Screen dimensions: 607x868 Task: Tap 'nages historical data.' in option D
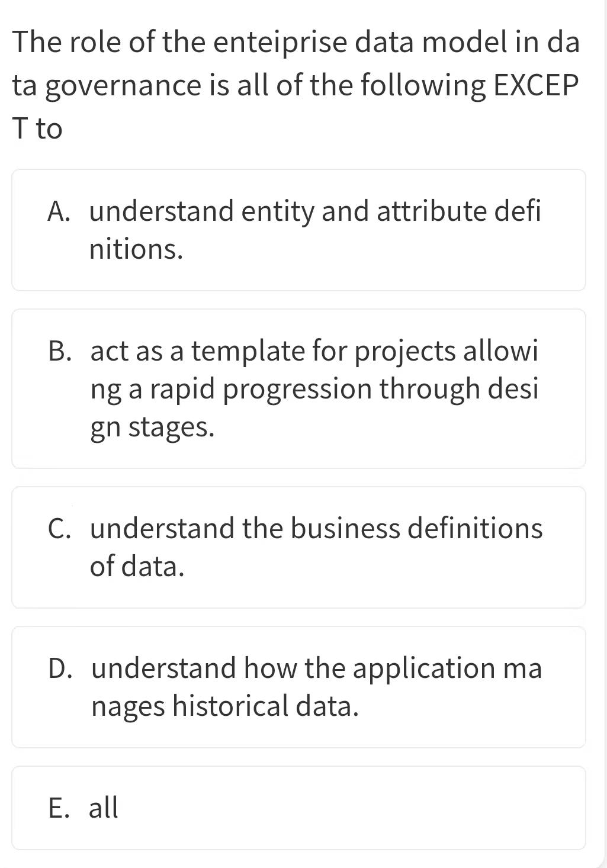point(225,706)
